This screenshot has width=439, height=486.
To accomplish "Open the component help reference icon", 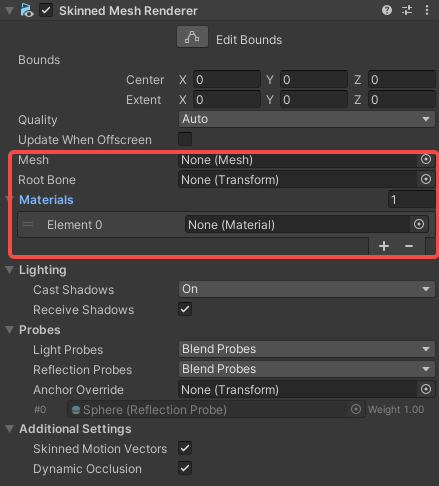I will coord(387,10).
